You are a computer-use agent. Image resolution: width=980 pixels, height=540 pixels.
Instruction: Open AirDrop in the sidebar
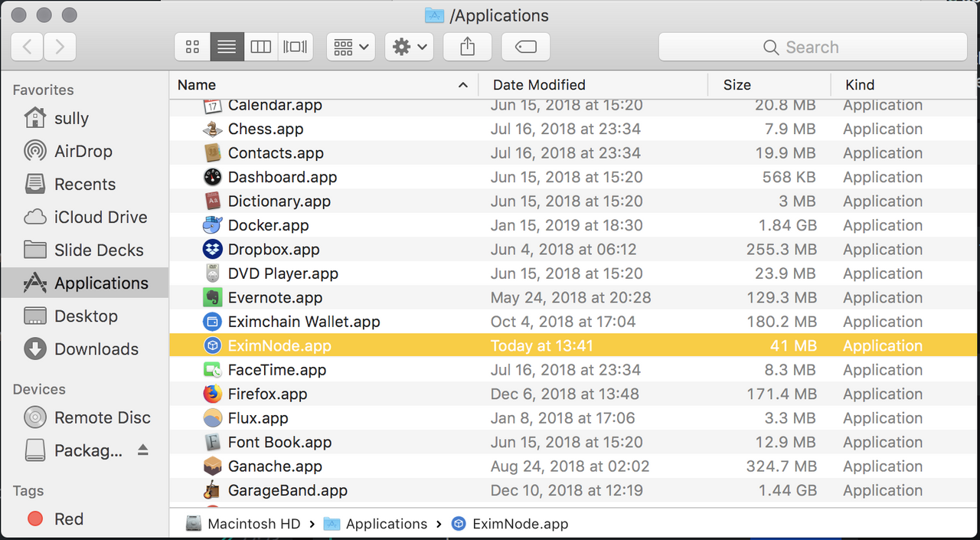pyautogui.click(x=83, y=151)
